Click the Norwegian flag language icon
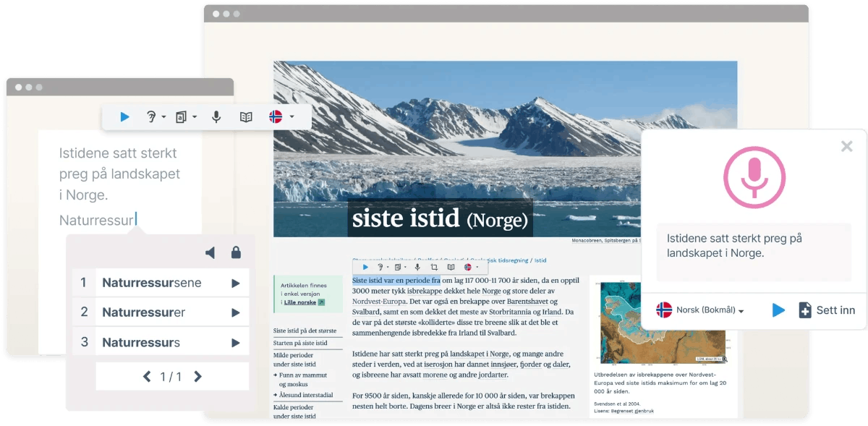Screen dimensions: 868x426 pyautogui.click(x=276, y=116)
